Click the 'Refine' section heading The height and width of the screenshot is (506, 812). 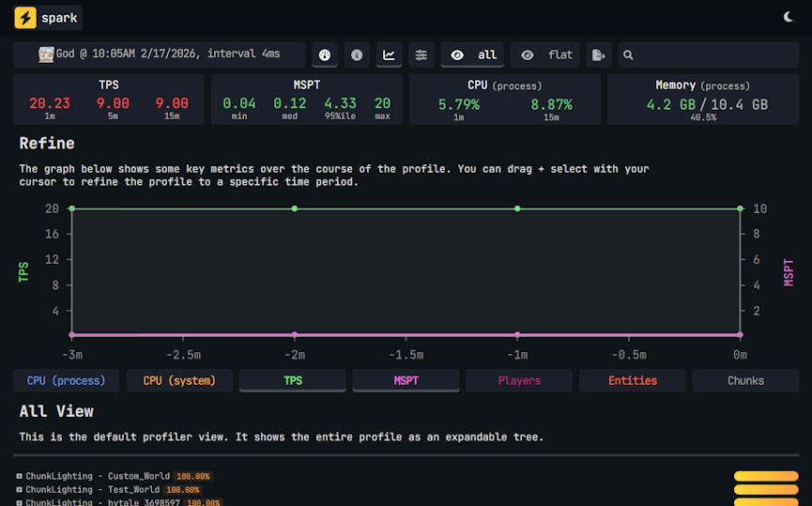(47, 144)
